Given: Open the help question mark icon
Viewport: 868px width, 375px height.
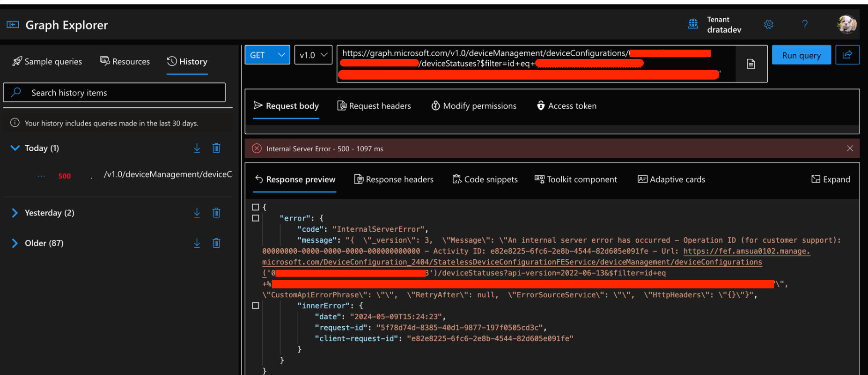Looking at the screenshot, I should click(805, 24).
